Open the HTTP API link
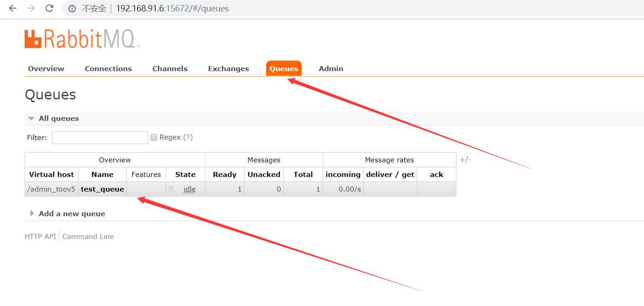Image resolution: width=644 pixels, height=306 pixels. [x=40, y=236]
